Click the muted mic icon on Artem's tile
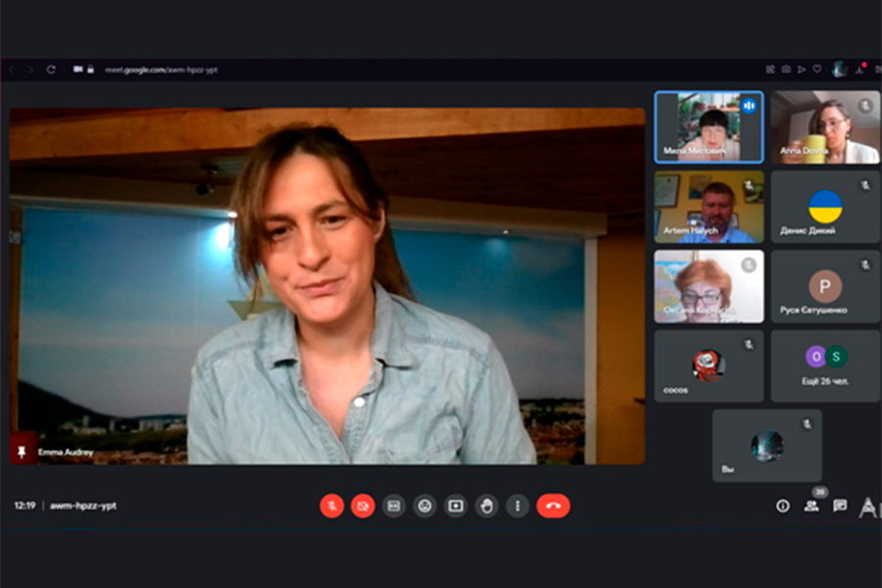Image resolution: width=882 pixels, height=588 pixels. pos(749,184)
